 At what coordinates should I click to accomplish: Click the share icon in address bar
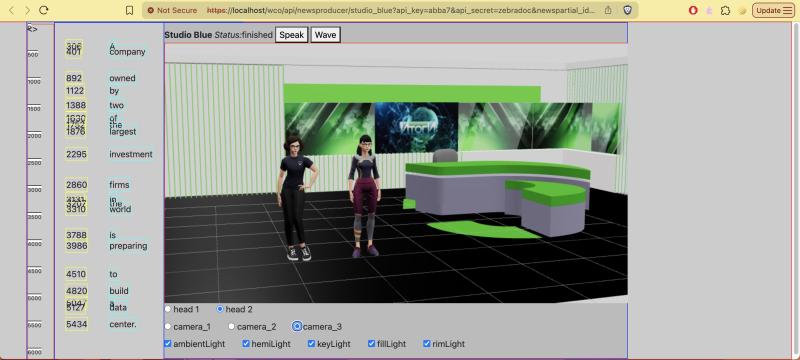[x=608, y=10]
